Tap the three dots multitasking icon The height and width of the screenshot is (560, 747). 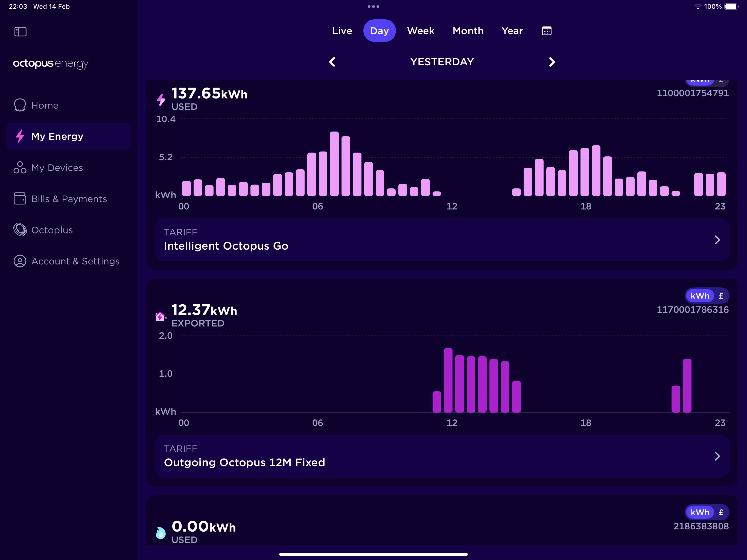click(x=373, y=6)
